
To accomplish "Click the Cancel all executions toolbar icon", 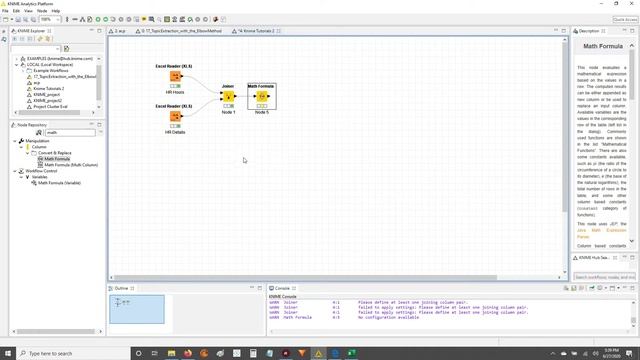I will (129, 19).
